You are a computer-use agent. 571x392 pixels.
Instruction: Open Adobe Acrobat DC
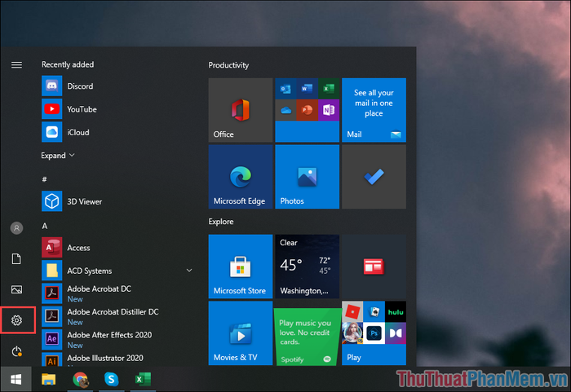click(117, 293)
